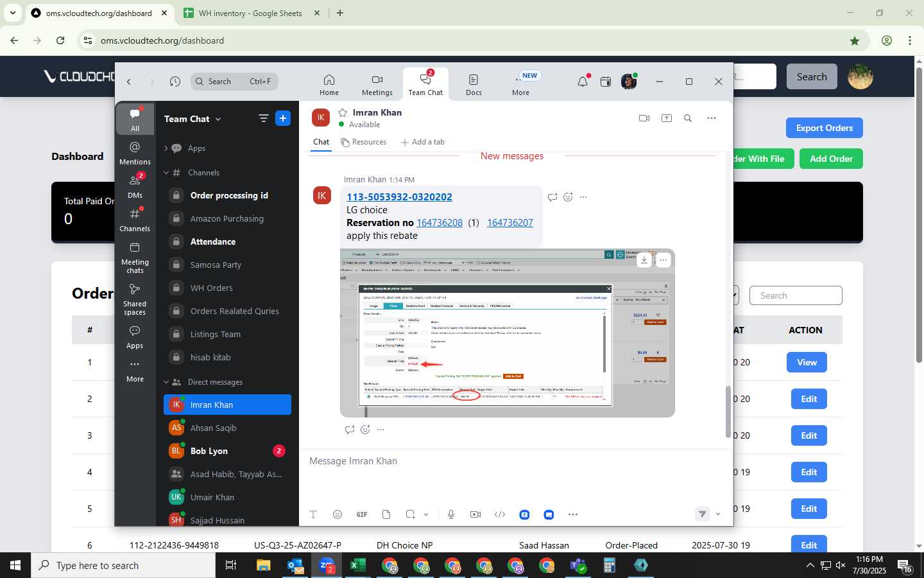Click message input for Imran Khan
Screen dimensions: 924x578
click(x=516, y=461)
